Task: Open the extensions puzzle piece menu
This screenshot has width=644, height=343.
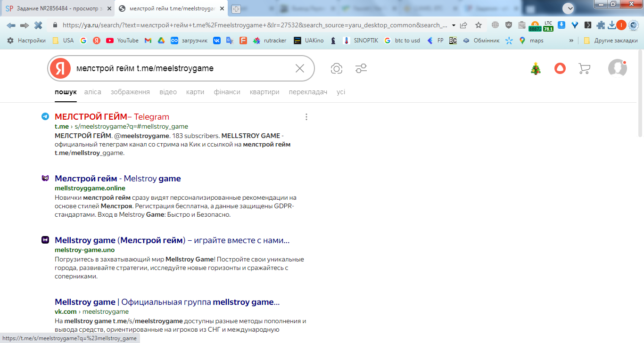Action: click(601, 25)
